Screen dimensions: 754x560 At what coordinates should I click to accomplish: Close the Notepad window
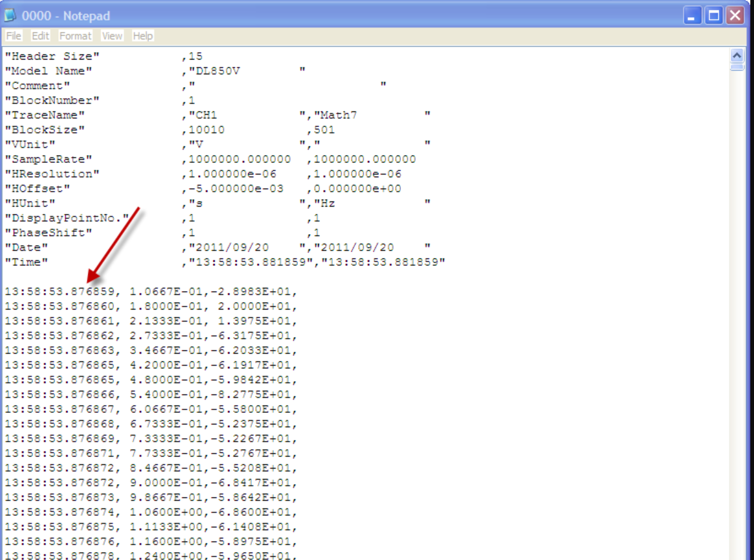click(x=735, y=16)
